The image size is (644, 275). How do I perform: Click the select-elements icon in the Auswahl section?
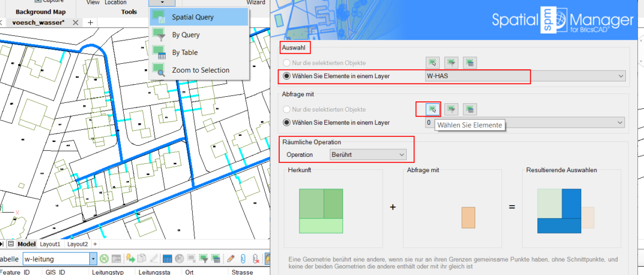pos(432,63)
